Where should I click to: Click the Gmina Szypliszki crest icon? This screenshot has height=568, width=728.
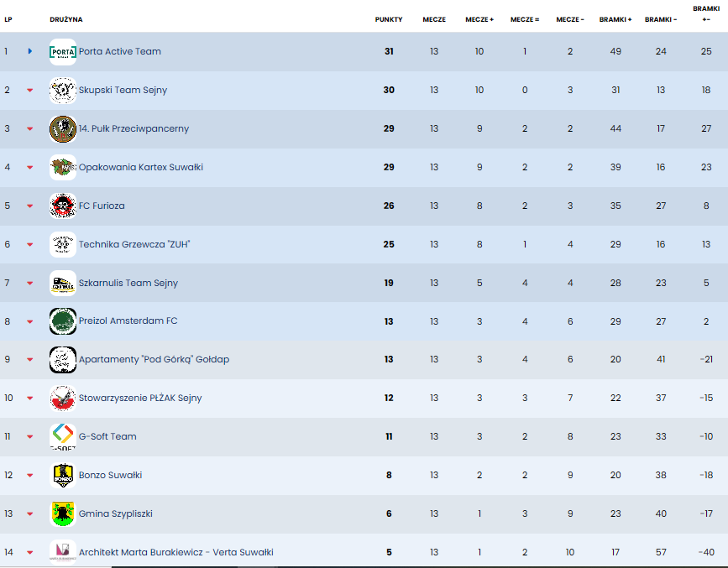pyautogui.click(x=63, y=513)
